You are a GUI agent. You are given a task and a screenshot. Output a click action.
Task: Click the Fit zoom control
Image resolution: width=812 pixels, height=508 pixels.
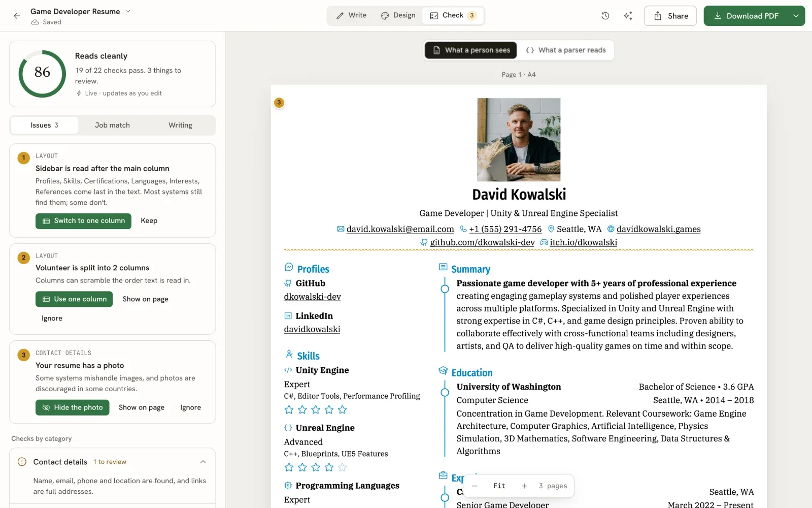(499, 486)
